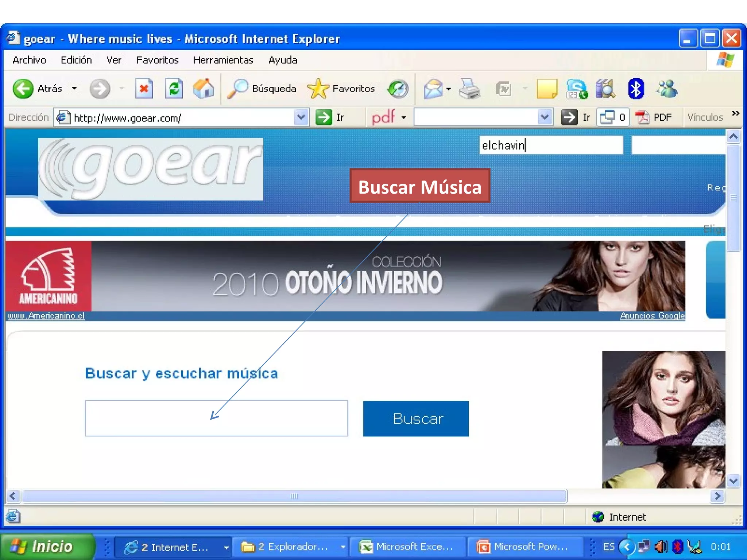Switch to Microsoft Excel taskbar button
Image resolution: width=747 pixels, height=560 pixels.
click(x=408, y=547)
